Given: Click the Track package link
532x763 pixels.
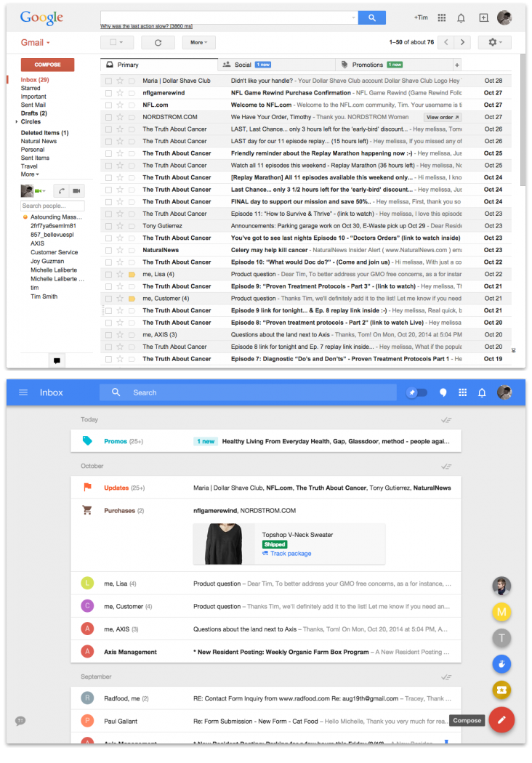Looking at the screenshot, I should tap(290, 554).
